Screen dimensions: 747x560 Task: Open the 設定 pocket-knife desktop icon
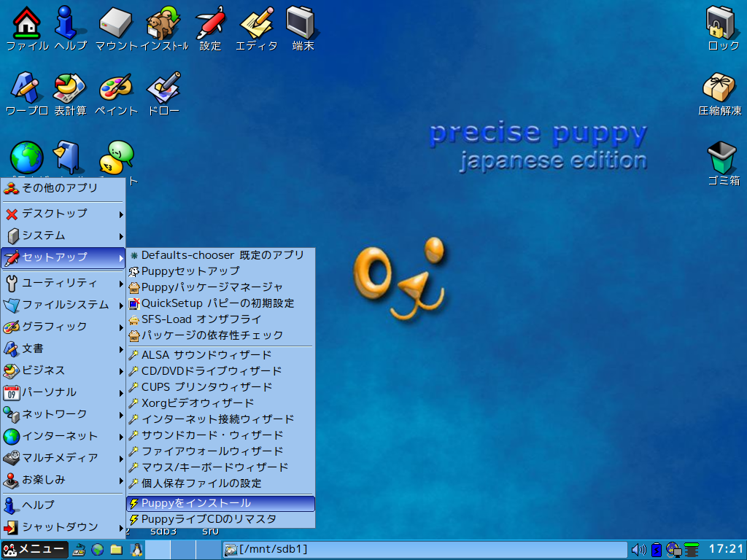point(210,23)
